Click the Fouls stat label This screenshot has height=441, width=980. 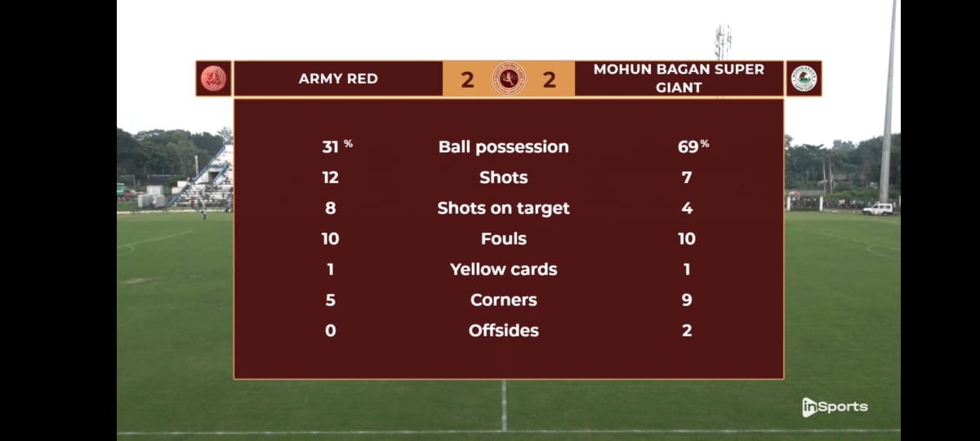click(503, 238)
